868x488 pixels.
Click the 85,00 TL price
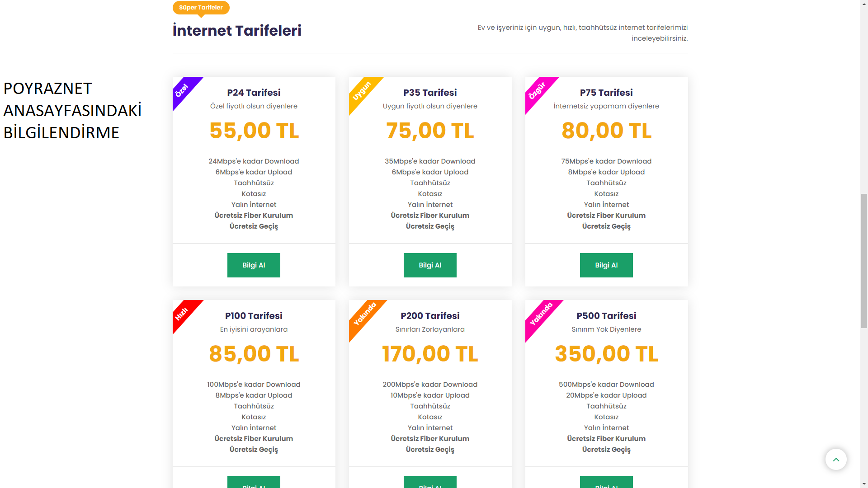pyautogui.click(x=254, y=354)
